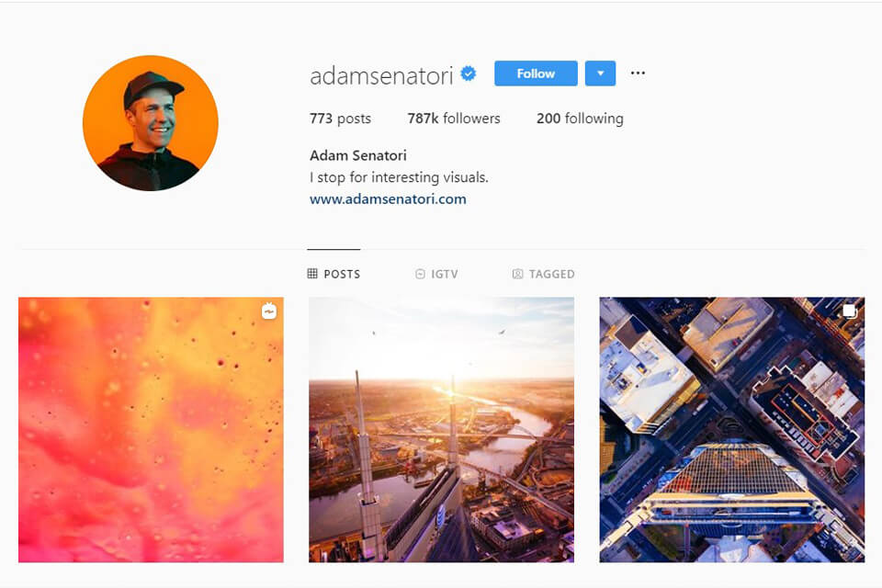
Task: Switch to the IGTV tab
Action: tap(436, 274)
